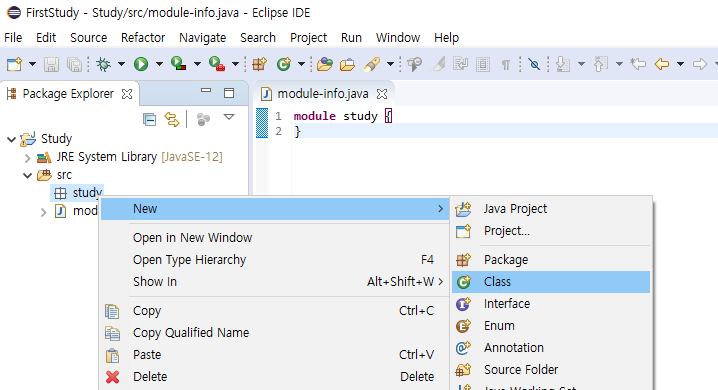Open the Refactor menu
This screenshot has height=390, width=718.
pyautogui.click(x=143, y=38)
